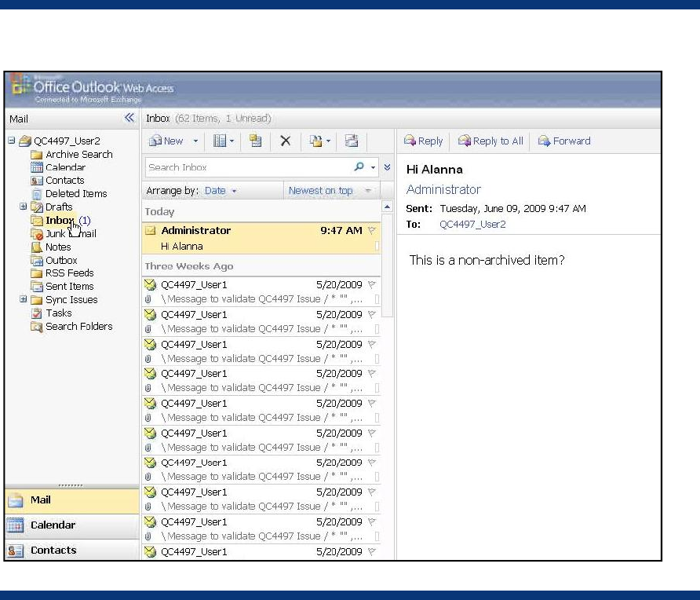Select the Inbox folder
Image resolution: width=700 pixels, height=600 pixels.
[x=60, y=220]
